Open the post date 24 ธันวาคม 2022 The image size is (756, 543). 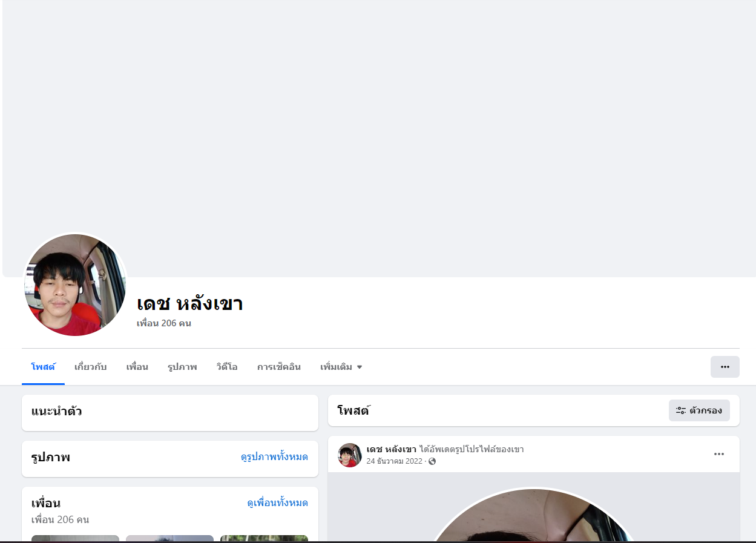tap(395, 461)
